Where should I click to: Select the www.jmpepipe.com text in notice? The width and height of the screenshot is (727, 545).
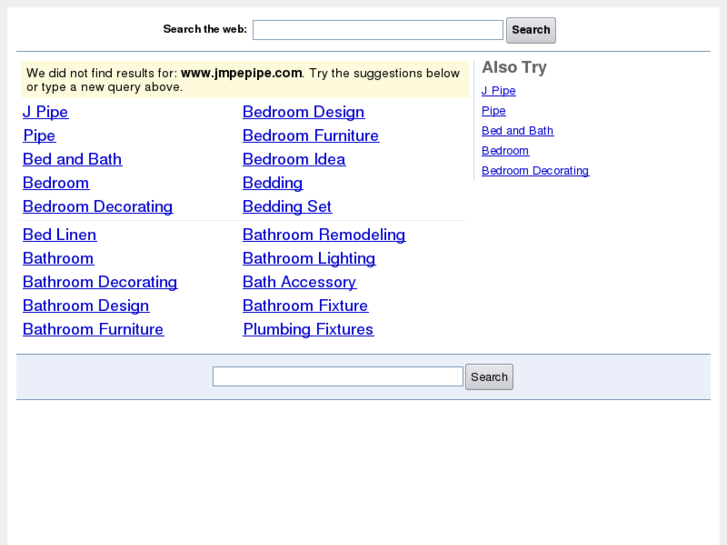[241, 73]
